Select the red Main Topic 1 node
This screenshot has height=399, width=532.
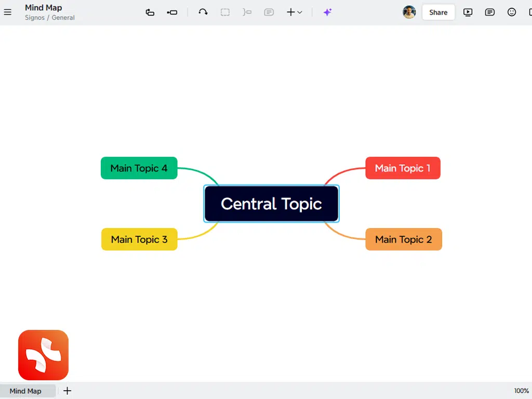(403, 168)
